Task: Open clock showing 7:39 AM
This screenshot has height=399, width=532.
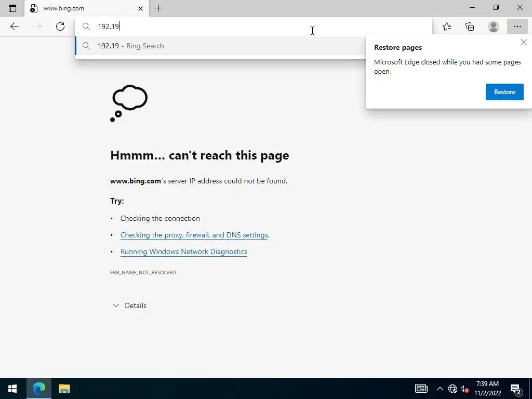Action: click(487, 389)
